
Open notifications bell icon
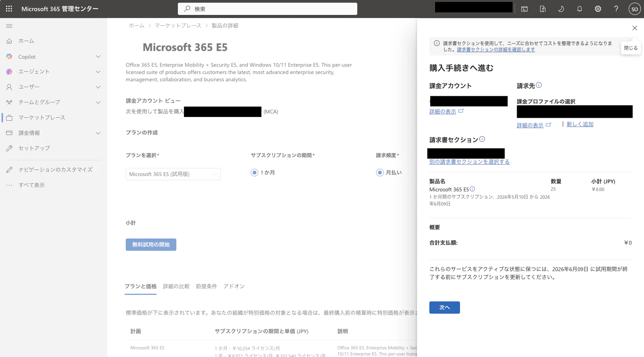point(580,9)
